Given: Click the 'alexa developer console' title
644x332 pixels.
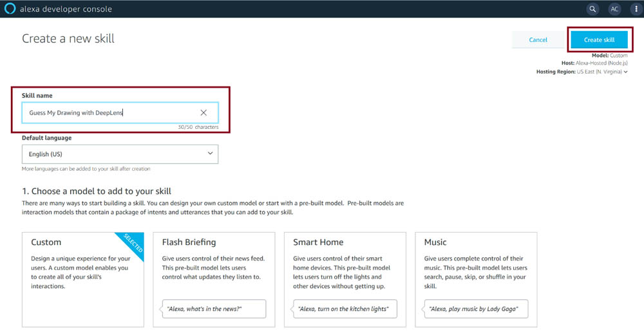Looking at the screenshot, I should pos(66,9).
